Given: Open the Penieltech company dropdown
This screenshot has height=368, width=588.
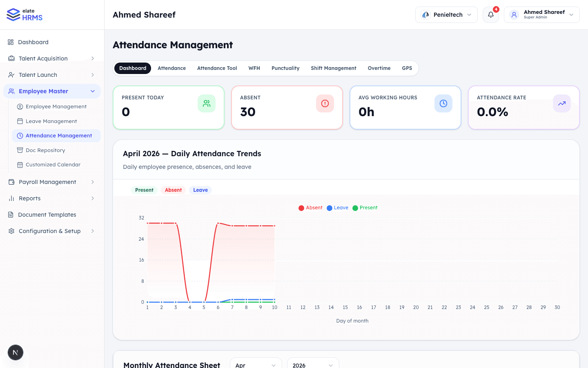Looking at the screenshot, I should (446, 14).
